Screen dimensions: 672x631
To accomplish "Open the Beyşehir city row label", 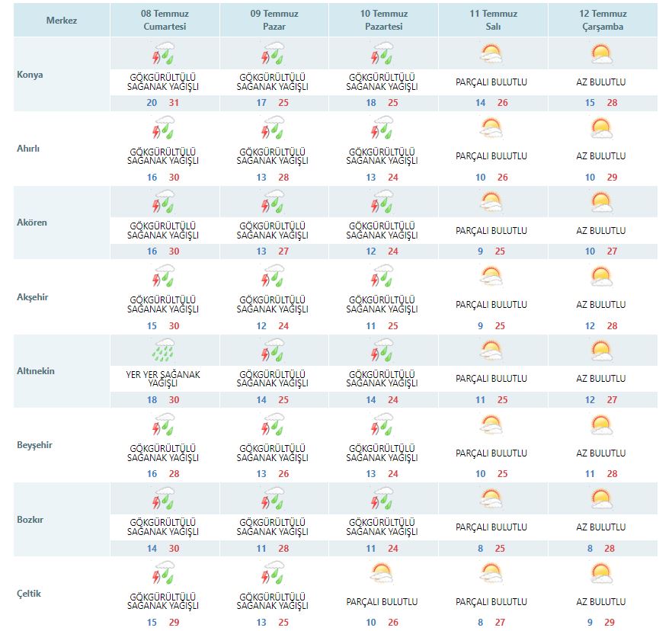I will [34, 445].
